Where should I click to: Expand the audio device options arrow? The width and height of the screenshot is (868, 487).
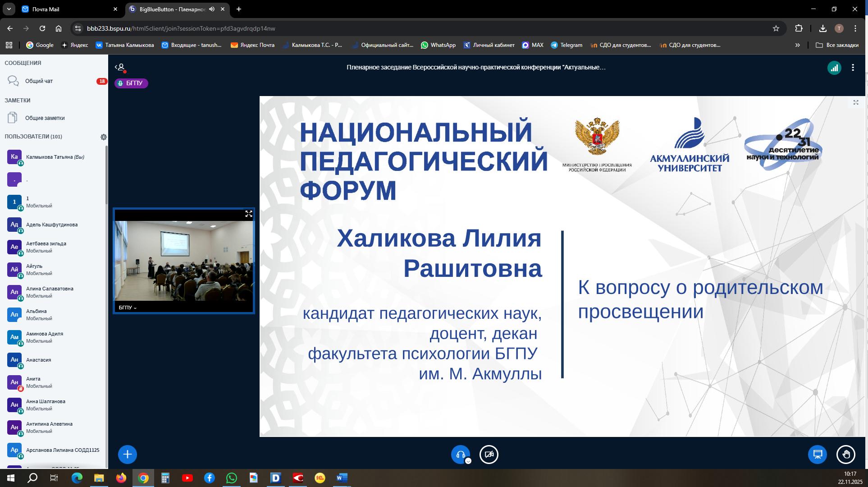(x=468, y=461)
